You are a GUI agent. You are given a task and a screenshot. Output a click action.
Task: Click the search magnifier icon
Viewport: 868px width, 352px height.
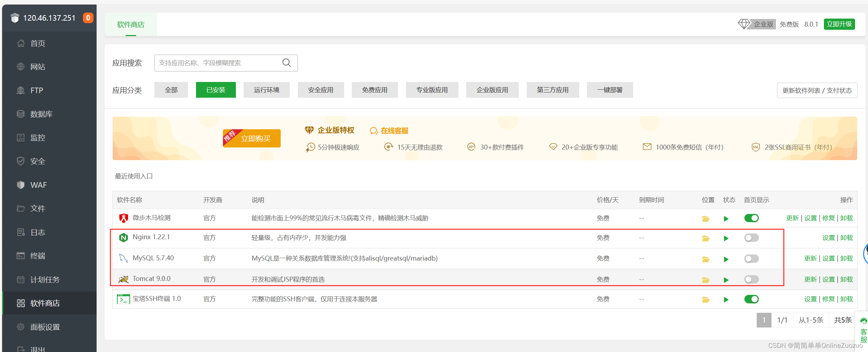(287, 63)
